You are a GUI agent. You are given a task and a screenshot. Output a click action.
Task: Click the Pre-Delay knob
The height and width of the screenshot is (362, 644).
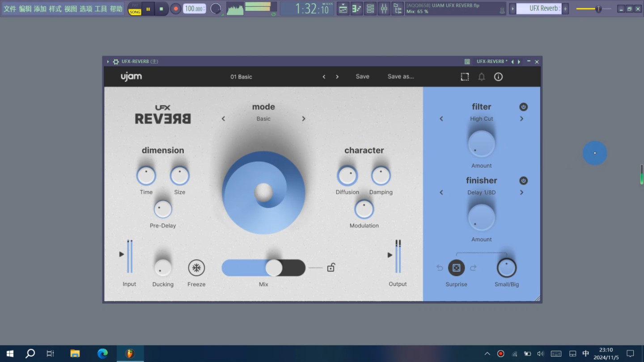tap(163, 209)
